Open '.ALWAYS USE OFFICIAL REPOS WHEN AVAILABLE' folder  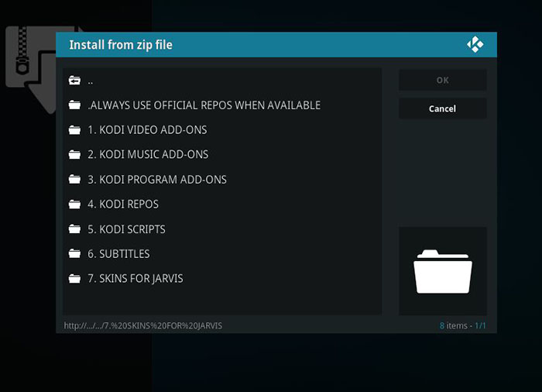click(x=222, y=105)
